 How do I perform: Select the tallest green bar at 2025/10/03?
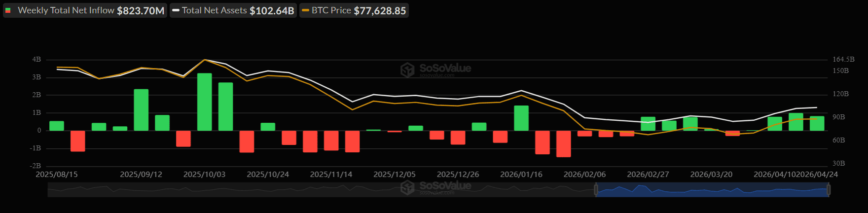205,102
